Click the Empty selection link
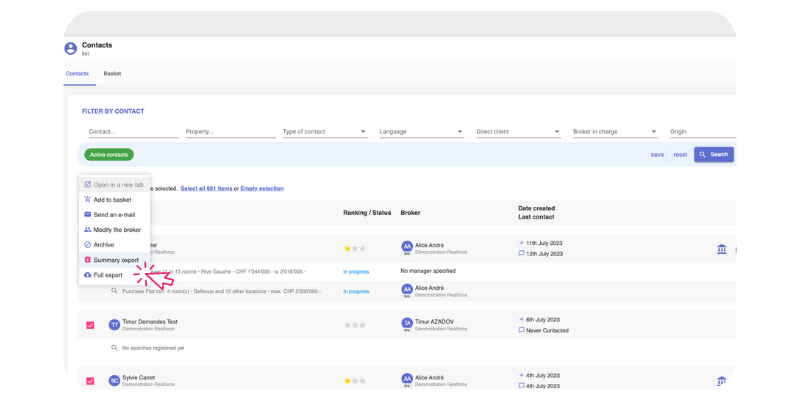The width and height of the screenshot is (800, 400). click(x=262, y=189)
